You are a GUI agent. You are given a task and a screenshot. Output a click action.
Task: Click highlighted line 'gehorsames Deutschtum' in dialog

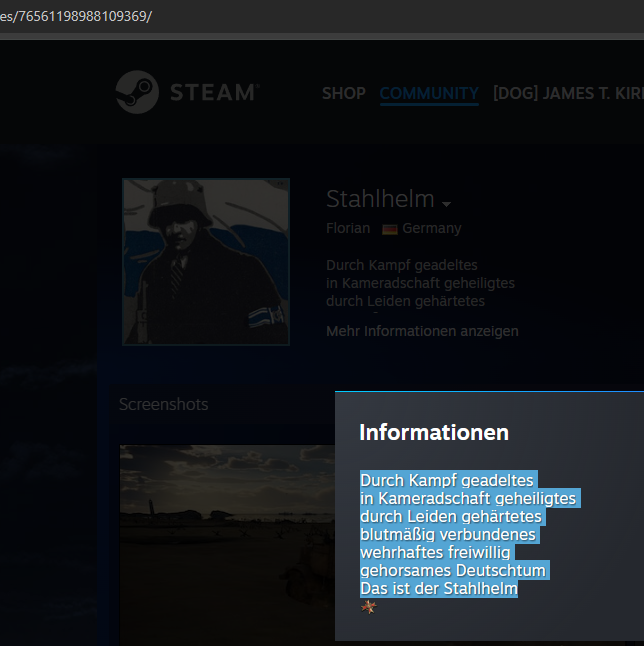point(453,571)
